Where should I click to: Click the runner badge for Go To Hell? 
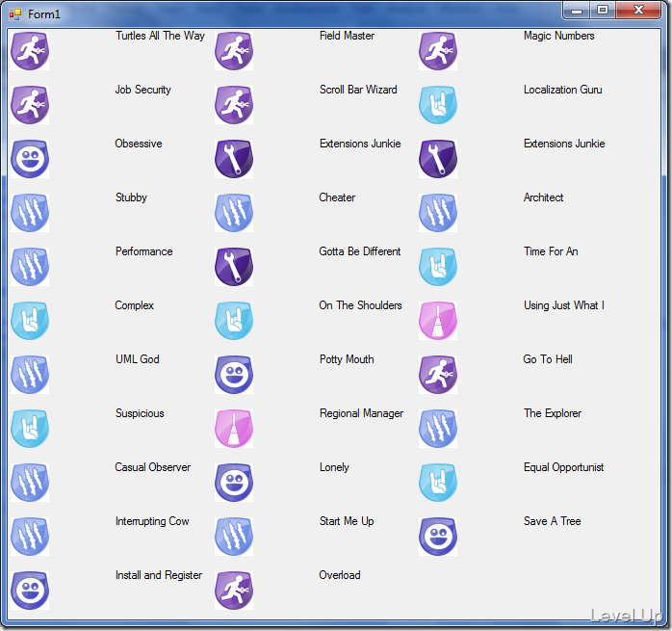[x=438, y=375]
